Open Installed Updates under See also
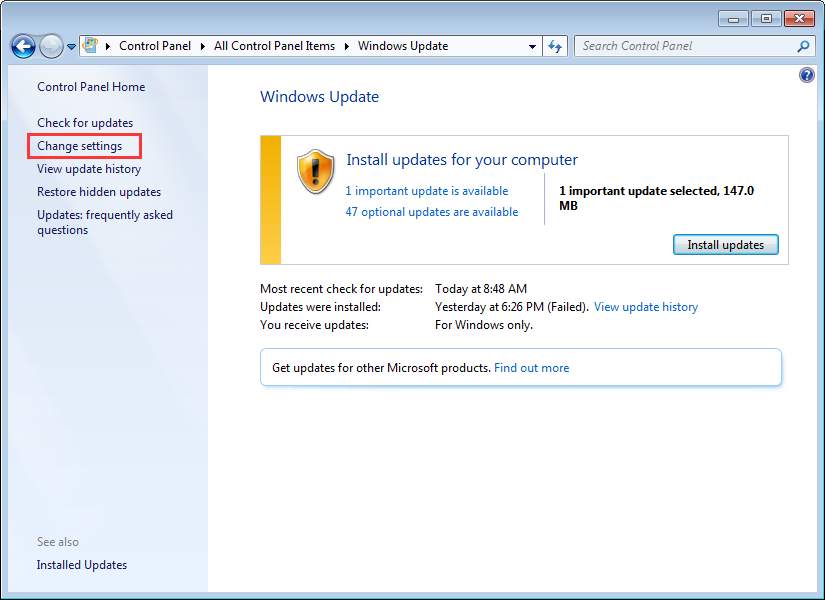825x600 pixels. (82, 565)
